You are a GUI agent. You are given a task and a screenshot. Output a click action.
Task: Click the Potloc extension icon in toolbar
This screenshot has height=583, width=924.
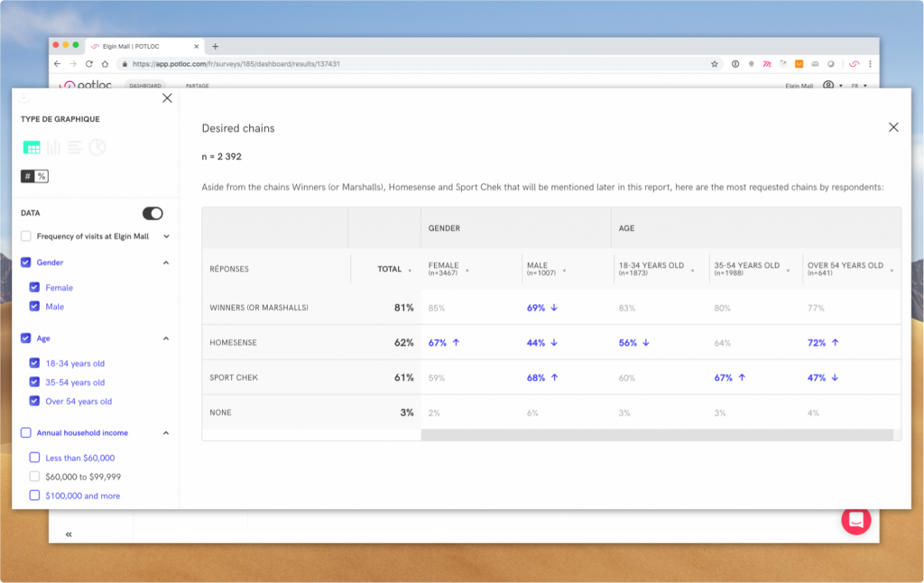(x=854, y=64)
